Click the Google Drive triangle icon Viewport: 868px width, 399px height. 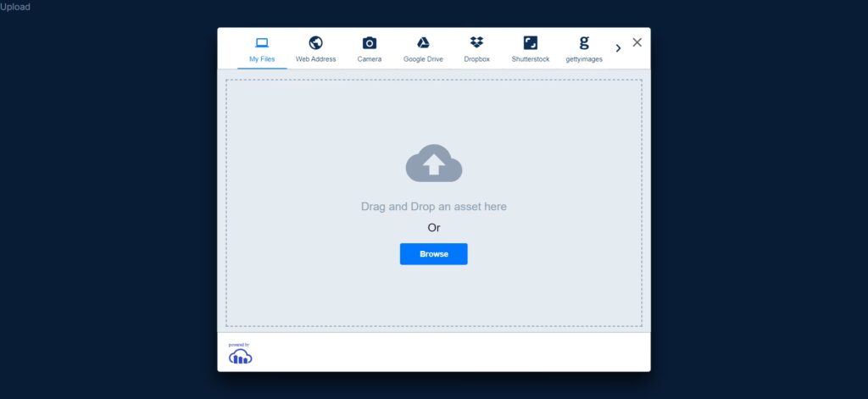point(423,43)
